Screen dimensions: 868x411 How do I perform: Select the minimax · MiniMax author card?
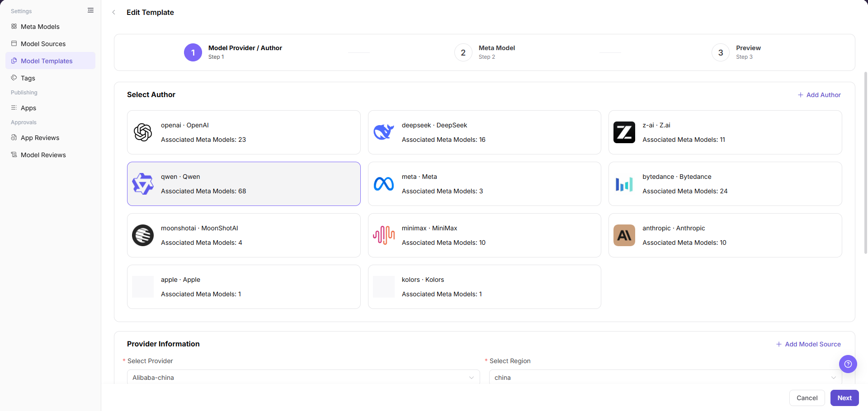pyautogui.click(x=485, y=235)
